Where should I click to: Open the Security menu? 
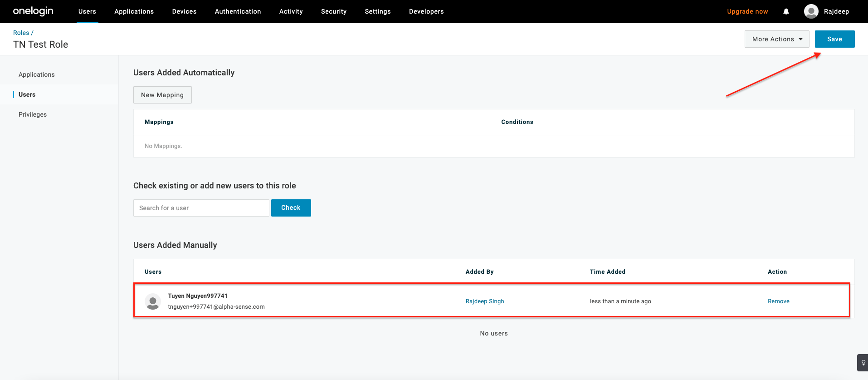333,11
